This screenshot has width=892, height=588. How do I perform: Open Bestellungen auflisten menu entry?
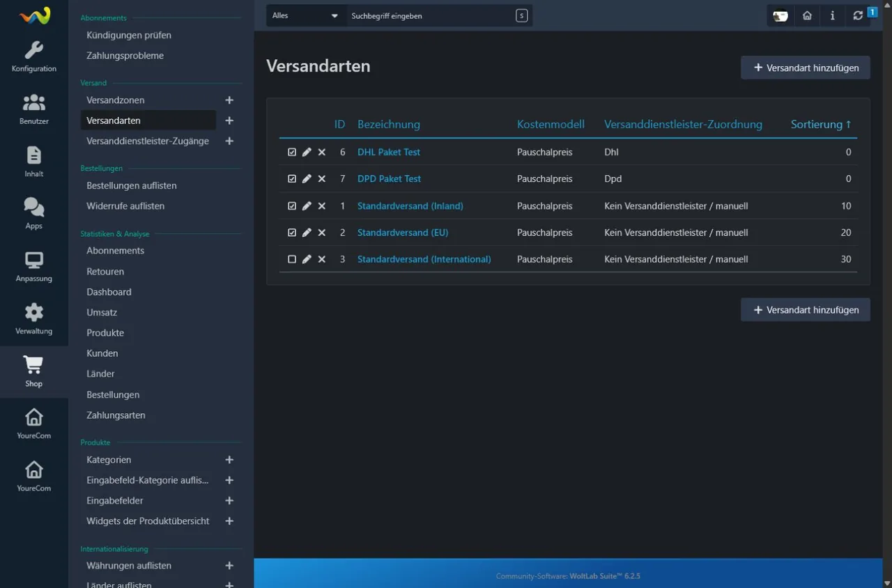pos(132,186)
